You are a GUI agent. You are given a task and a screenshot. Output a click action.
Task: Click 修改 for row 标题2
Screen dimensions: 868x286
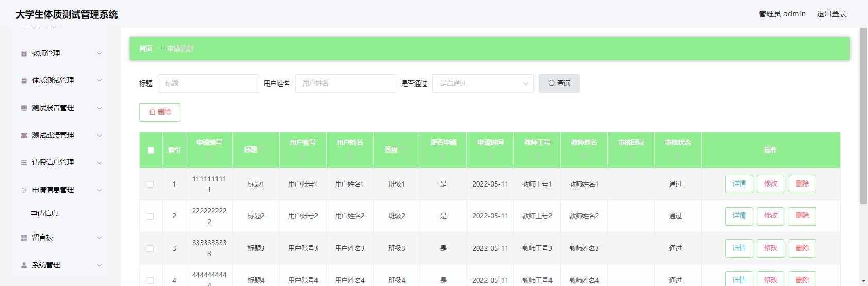pyautogui.click(x=771, y=216)
